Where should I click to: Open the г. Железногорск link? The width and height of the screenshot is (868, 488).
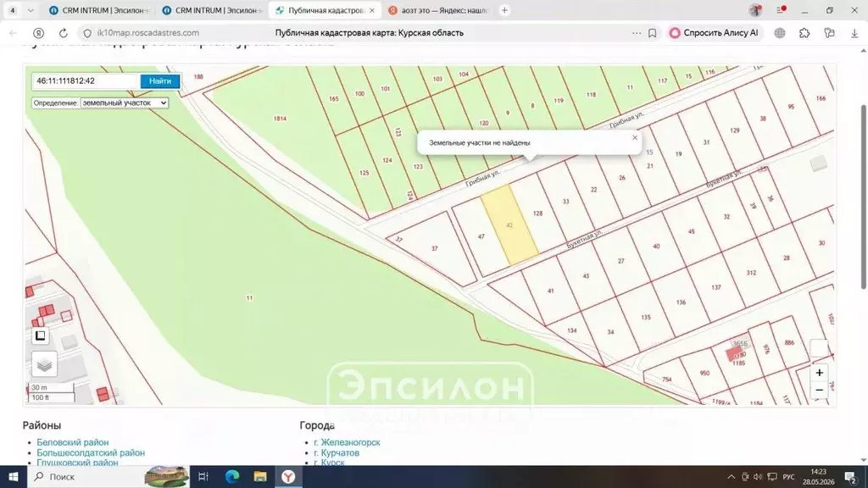(x=347, y=442)
